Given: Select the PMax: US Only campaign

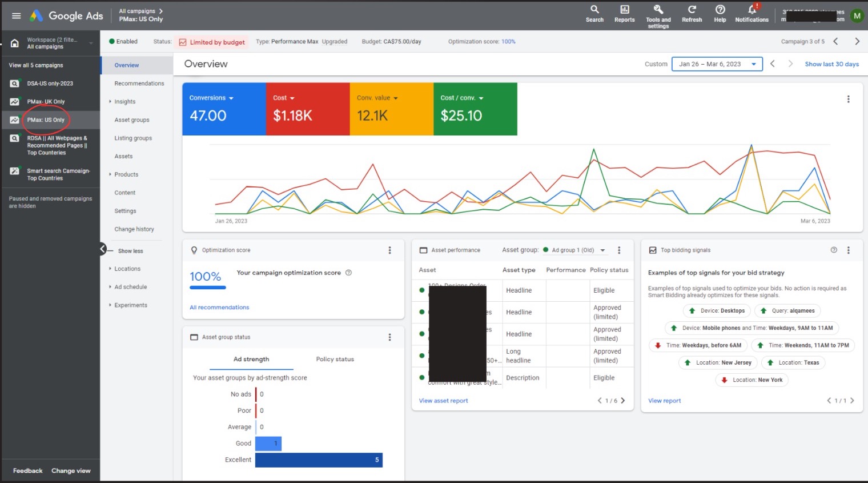Looking at the screenshot, I should (x=46, y=120).
